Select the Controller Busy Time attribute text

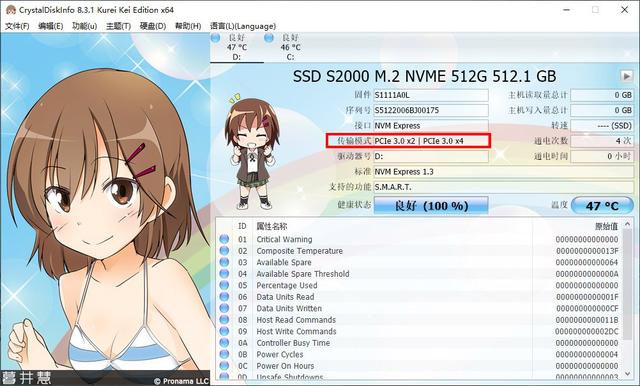point(293,343)
